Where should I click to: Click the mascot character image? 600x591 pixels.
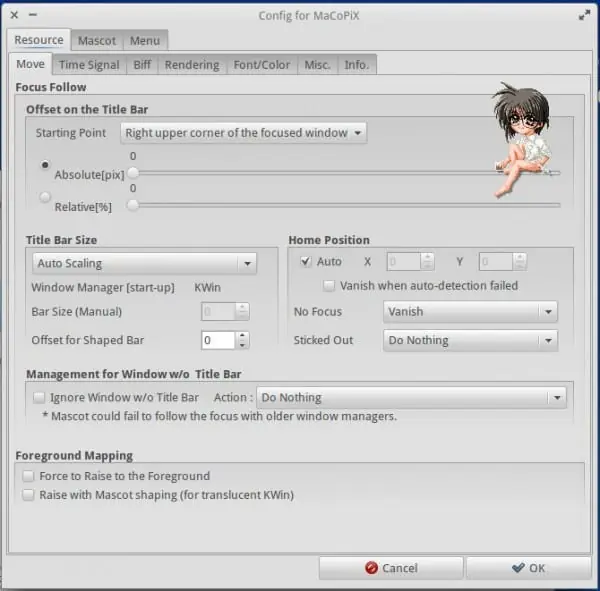[523, 139]
